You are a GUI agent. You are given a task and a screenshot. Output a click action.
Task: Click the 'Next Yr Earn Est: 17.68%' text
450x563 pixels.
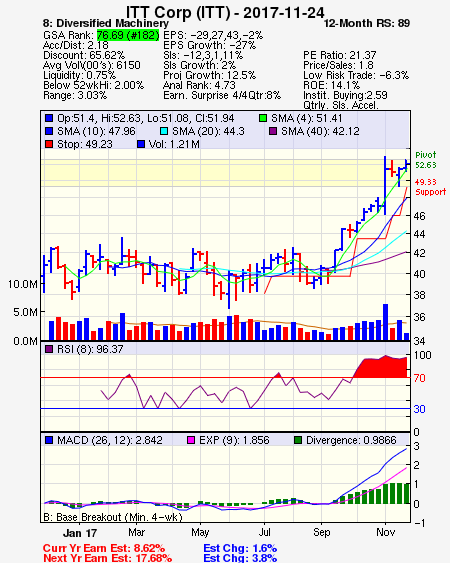(107, 558)
